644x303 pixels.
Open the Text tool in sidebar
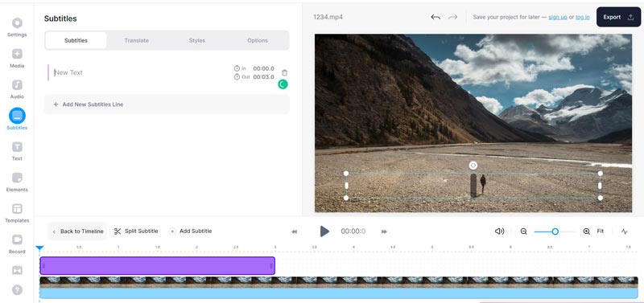point(17,147)
